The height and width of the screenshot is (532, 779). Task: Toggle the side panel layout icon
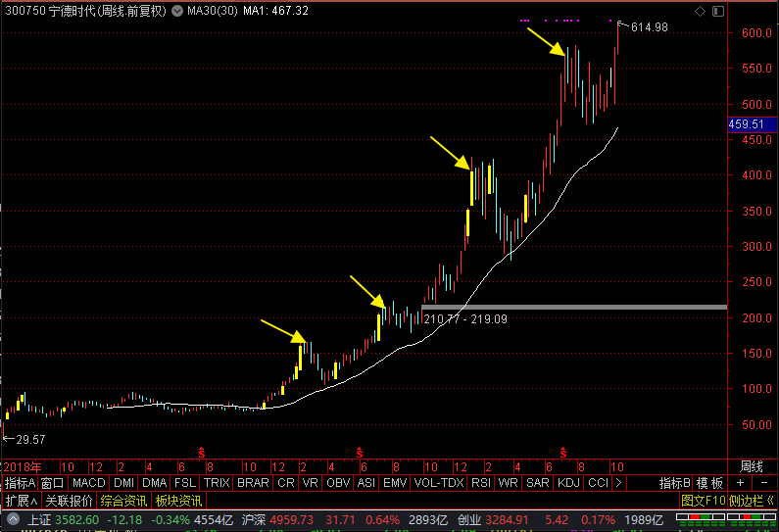pos(718,11)
